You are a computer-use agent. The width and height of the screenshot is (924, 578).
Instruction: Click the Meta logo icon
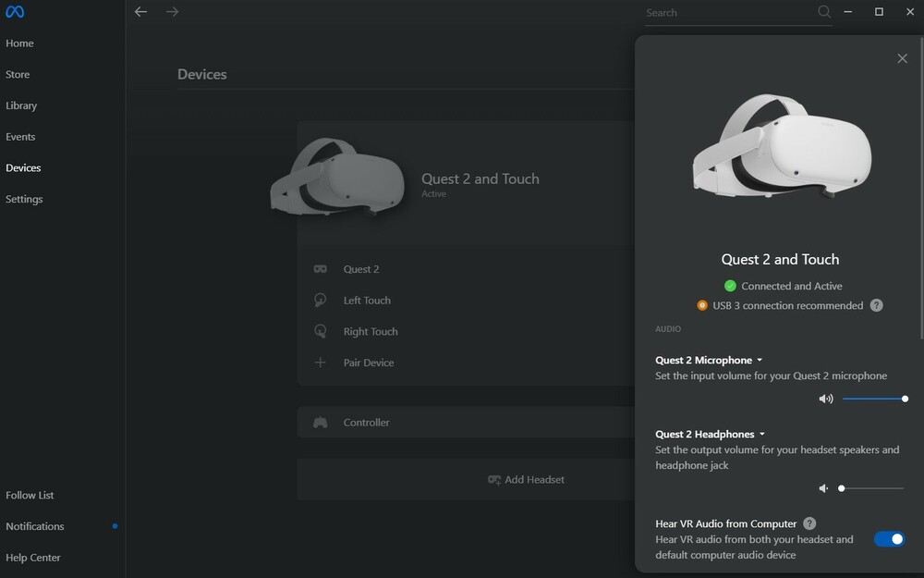[15, 12]
